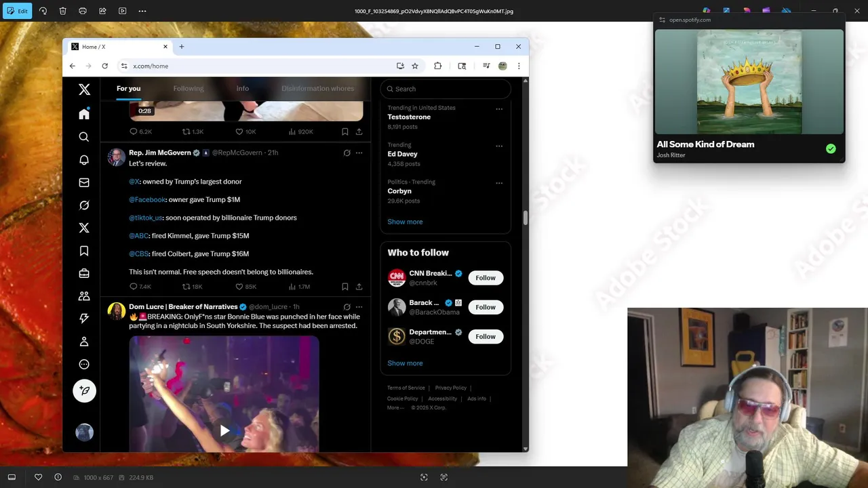Open options for Testosterone trend
The height and width of the screenshot is (488, 868).
(499, 109)
